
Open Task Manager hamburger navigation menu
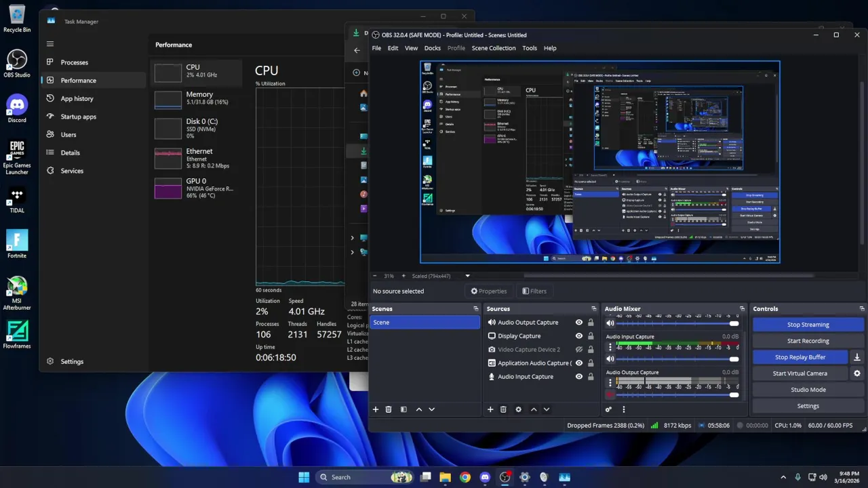click(x=50, y=44)
